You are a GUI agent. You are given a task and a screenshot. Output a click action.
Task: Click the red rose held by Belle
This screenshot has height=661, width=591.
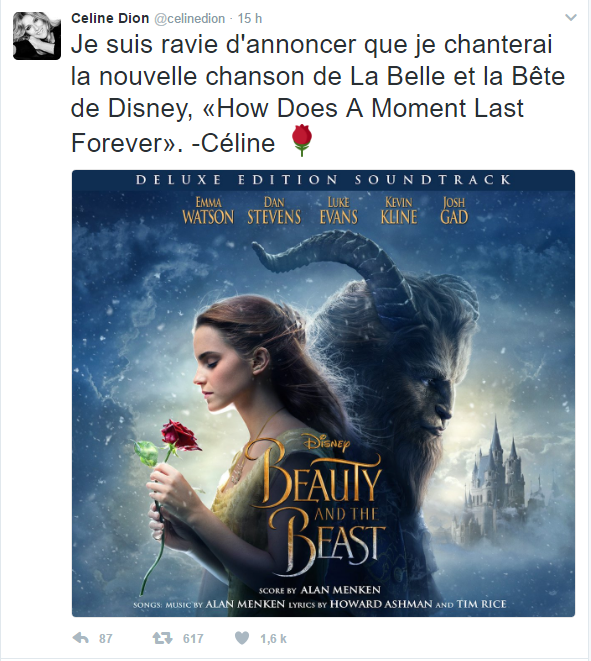click(x=180, y=435)
